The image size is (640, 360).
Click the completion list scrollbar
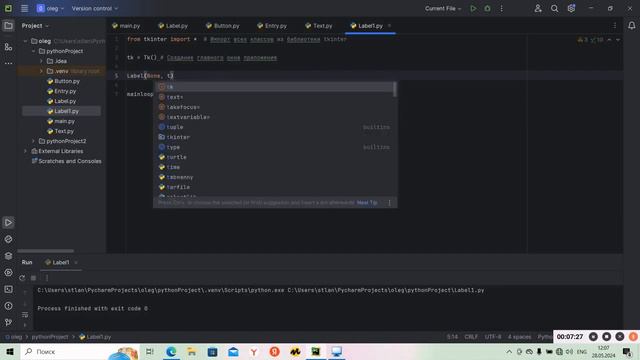pos(395,89)
